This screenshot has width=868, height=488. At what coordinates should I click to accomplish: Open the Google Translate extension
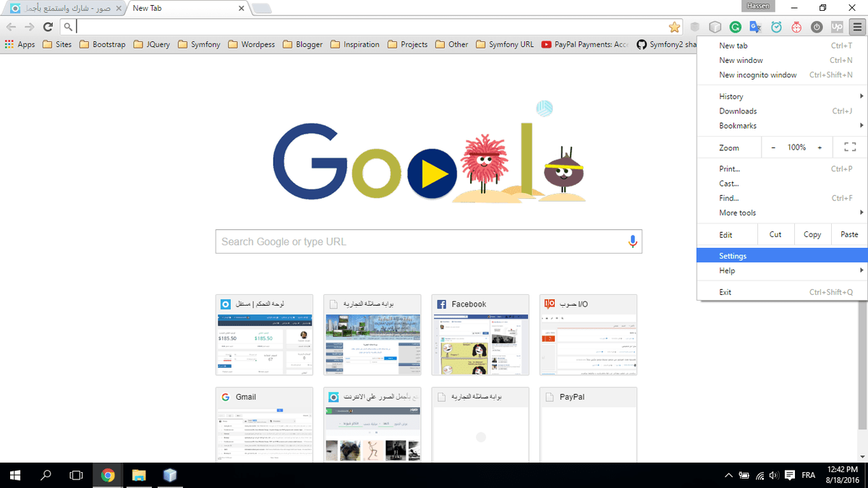click(x=755, y=27)
